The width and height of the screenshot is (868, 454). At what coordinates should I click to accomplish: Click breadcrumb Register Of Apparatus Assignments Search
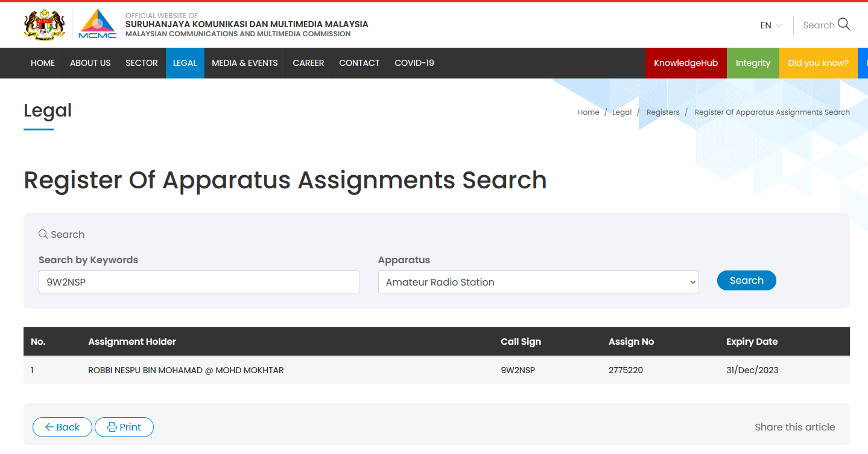pos(772,112)
